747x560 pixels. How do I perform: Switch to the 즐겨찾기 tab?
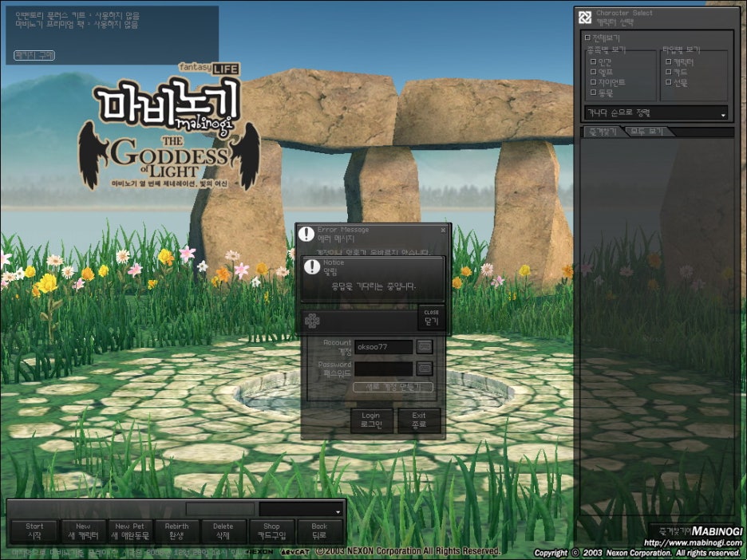[603, 132]
